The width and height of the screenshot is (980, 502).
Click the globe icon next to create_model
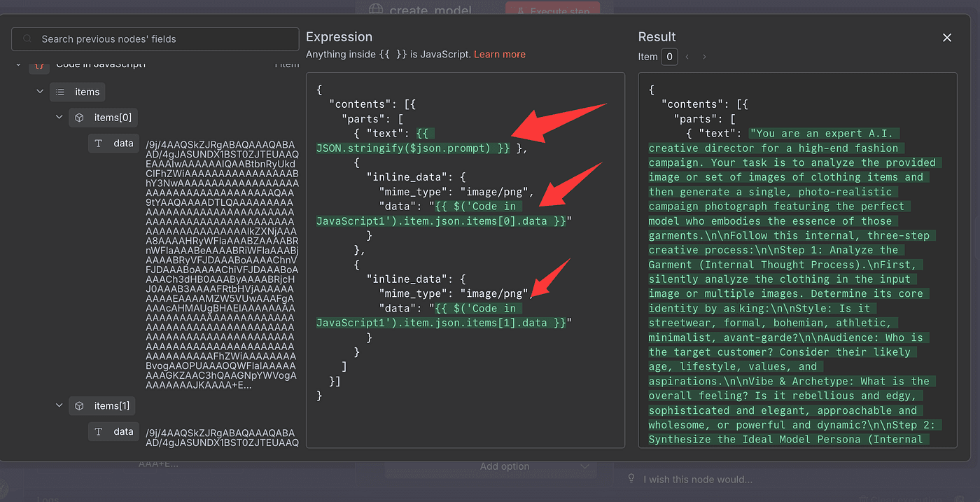coord(377,10)
